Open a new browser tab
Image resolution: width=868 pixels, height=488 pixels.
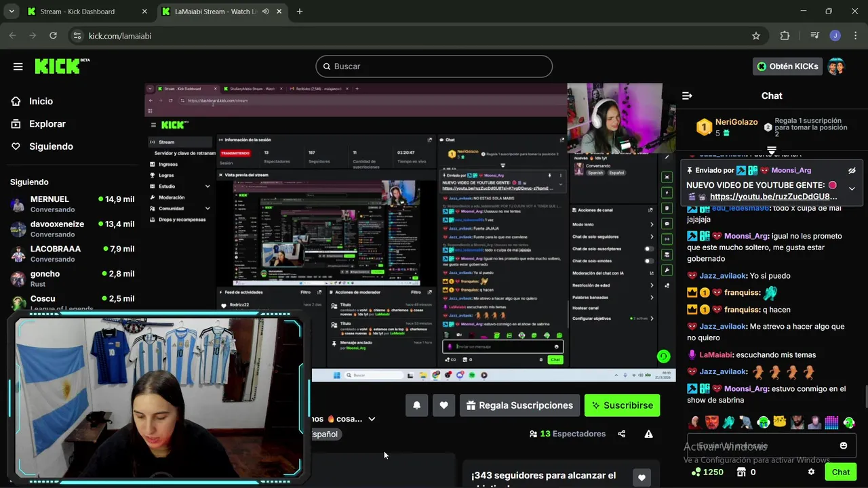point(300,12)
